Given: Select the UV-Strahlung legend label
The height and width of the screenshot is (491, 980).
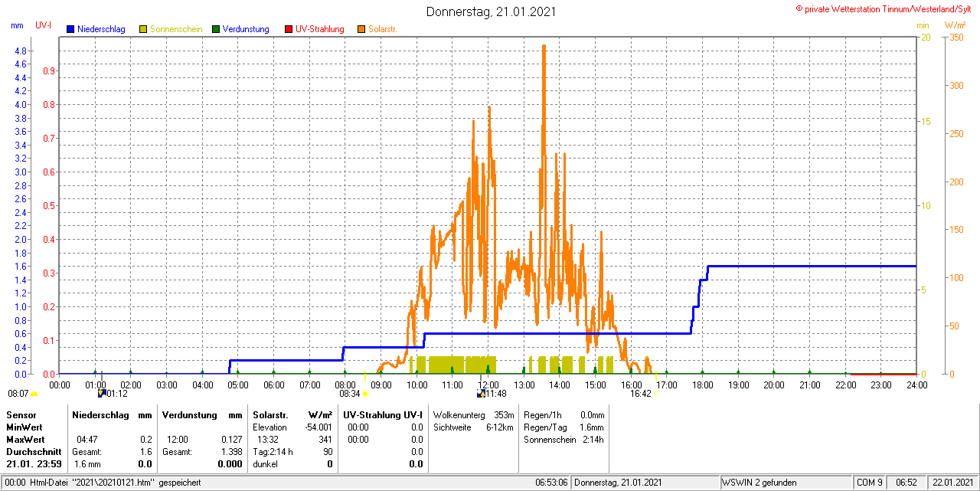Looking at the screenshot, I should [320, 29].
